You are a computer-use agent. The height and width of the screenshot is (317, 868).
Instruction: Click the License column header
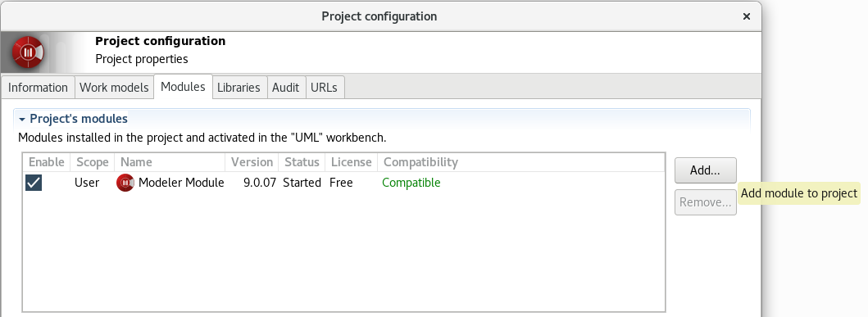pos(351,162)
